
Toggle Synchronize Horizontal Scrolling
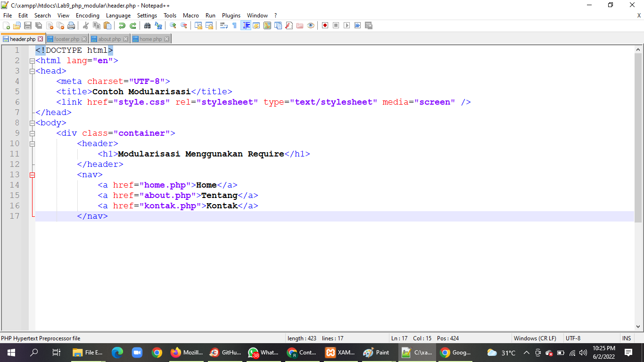[209, 25]
